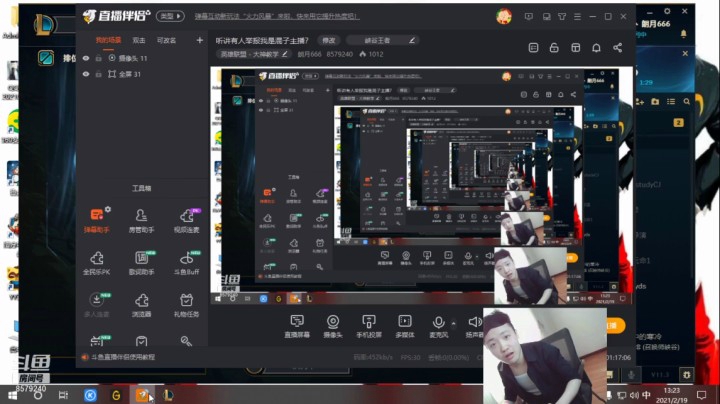The height and width of the screenshot is (404, 720).
Task: Select 全屏 31 source row
Action: pos(142,74)
